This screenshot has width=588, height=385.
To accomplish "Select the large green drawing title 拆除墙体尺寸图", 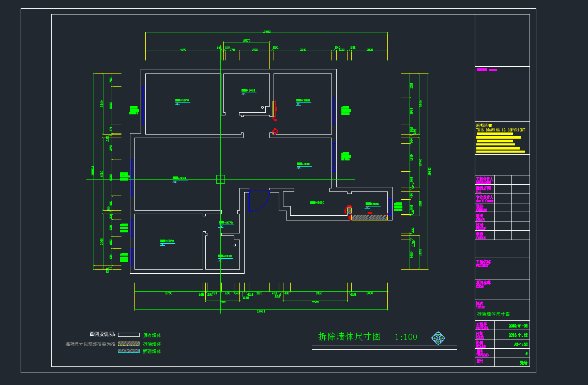I will (350, 337).
